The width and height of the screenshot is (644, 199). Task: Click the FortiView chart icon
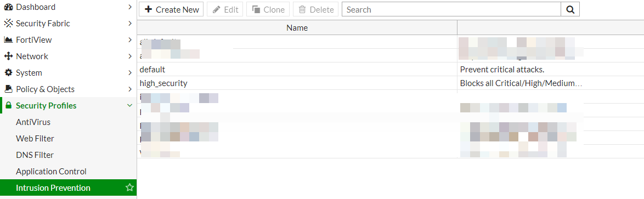pos(8,40)
